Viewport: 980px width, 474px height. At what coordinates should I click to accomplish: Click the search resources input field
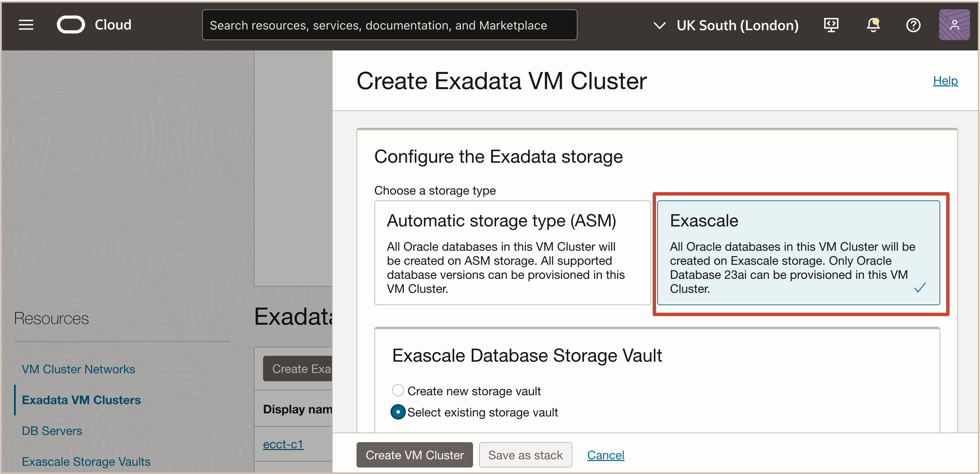(390, 25)
